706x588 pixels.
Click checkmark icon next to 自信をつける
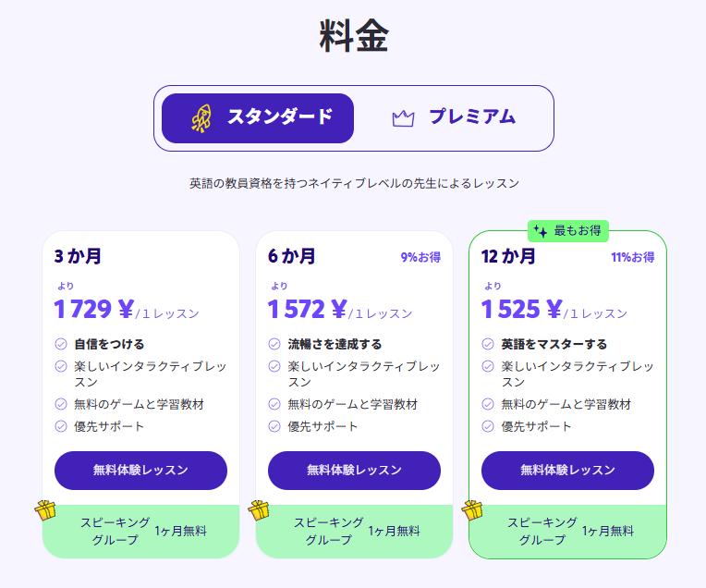coord(61,344)
